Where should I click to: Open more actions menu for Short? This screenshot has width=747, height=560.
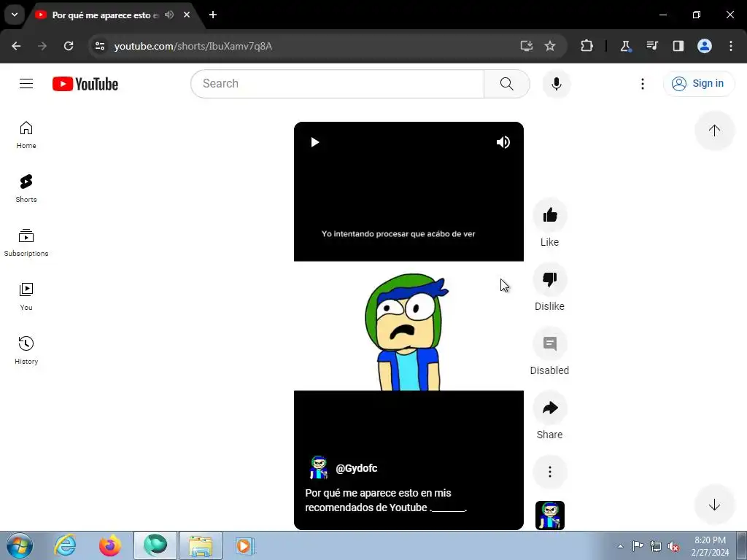550,472
